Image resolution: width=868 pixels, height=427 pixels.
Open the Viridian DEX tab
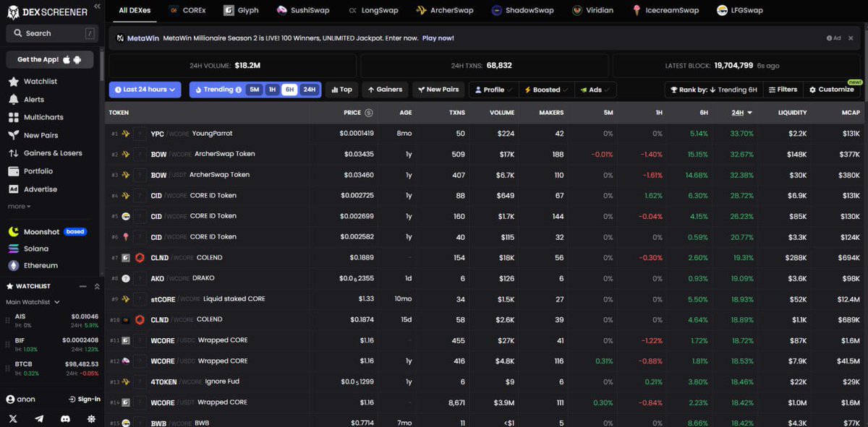point(594,10)
